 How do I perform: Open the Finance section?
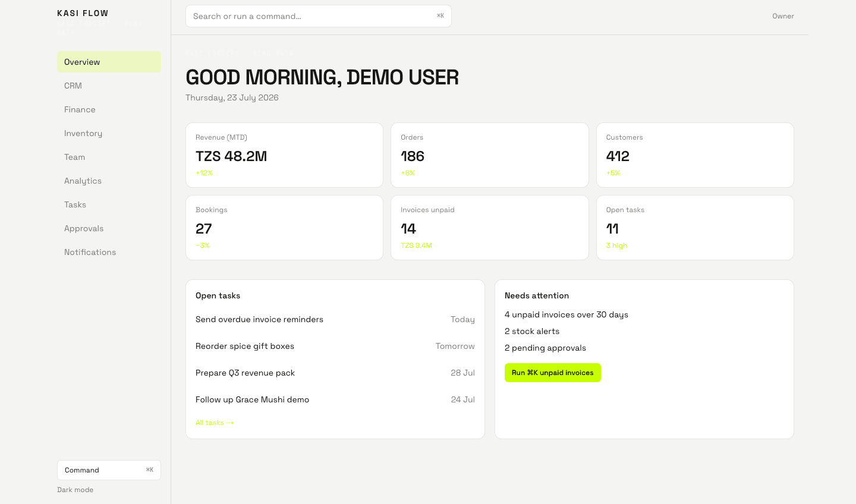coord(109,109)
